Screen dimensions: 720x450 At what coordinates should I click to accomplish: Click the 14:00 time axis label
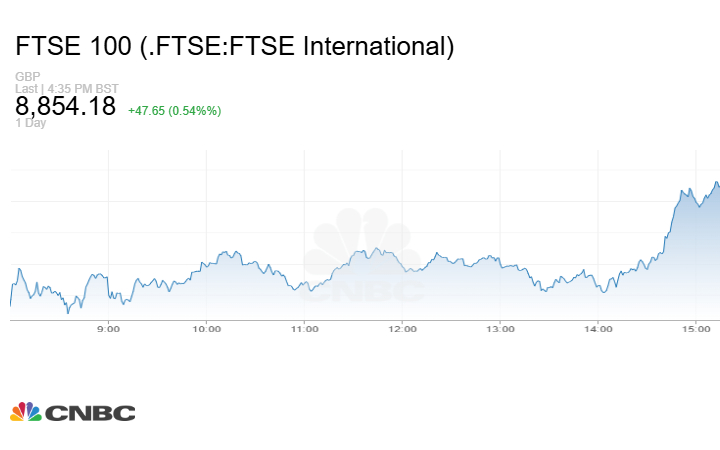pos(598,329)
